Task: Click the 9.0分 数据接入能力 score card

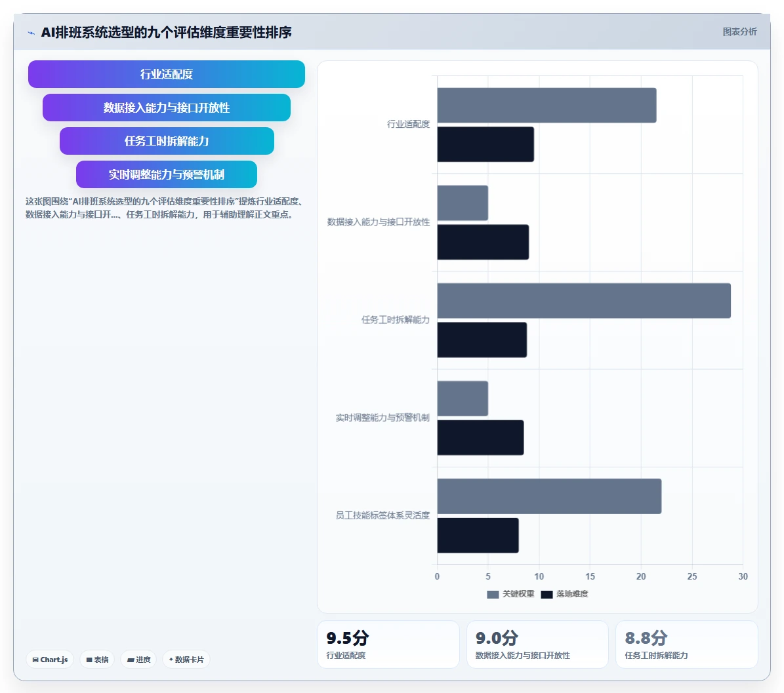Action: coord(537,644)
